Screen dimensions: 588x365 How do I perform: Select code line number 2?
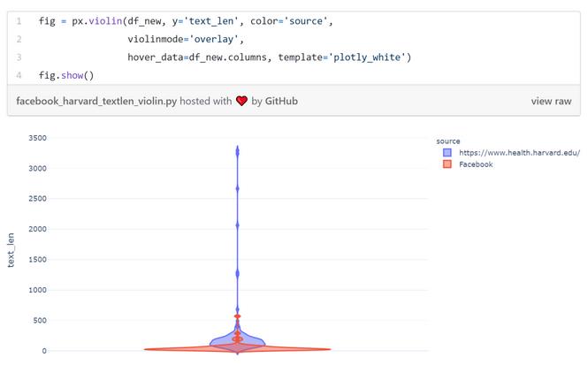tap(18, 39)
